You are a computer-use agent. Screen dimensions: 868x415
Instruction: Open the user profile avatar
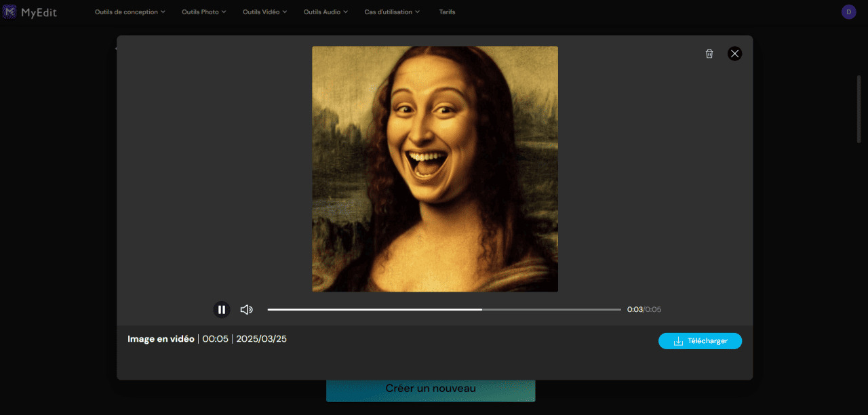coord(848,12)
